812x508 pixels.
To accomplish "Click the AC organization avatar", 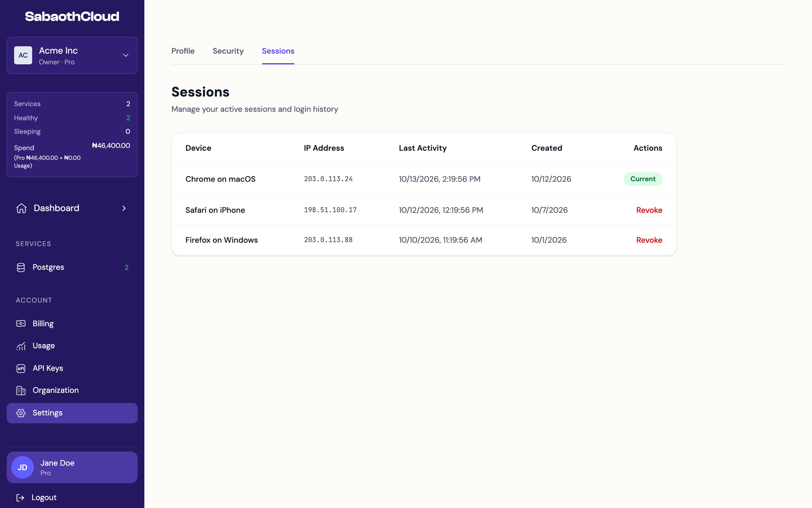I will (23, 55).
